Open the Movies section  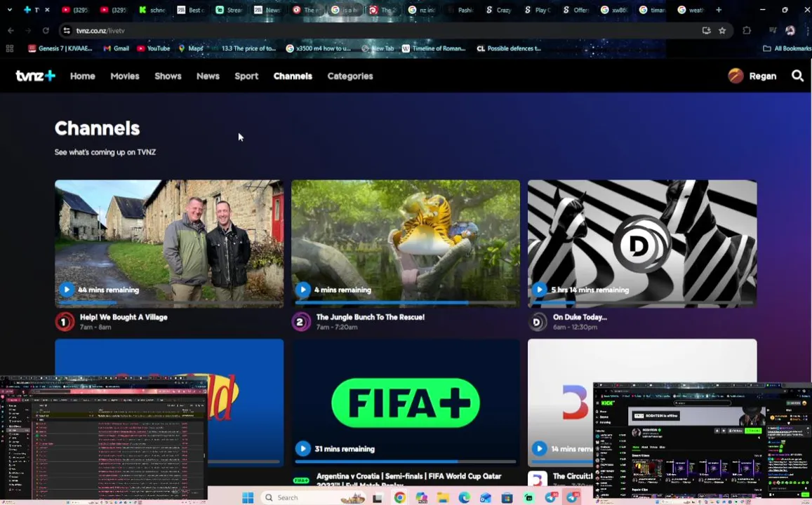125,76
